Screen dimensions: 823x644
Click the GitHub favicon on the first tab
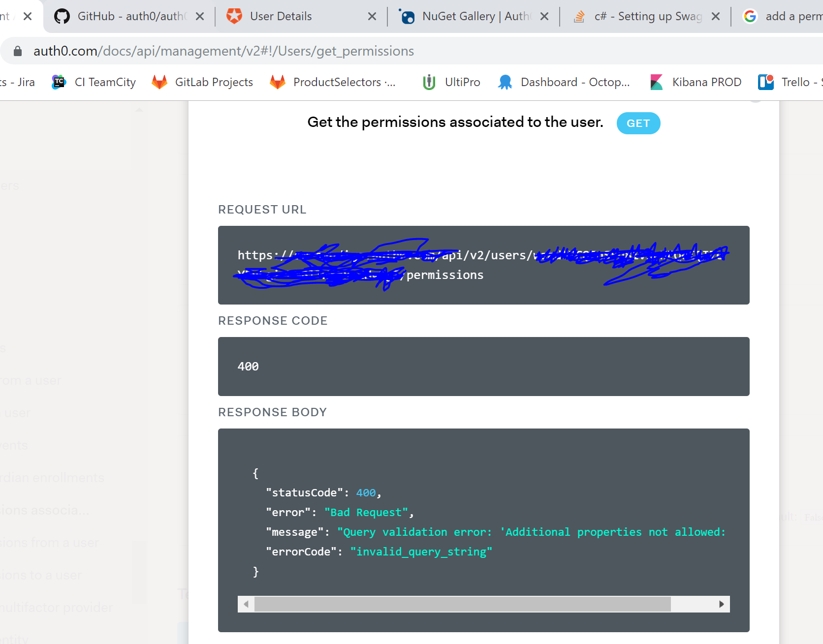tap(62, 16)
